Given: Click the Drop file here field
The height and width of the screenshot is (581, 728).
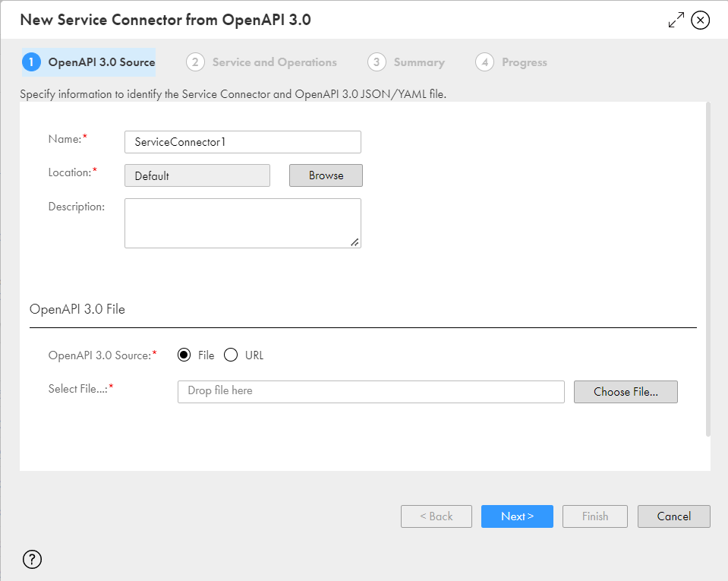Looking at the screenshot, I should [x=371, y=392].
